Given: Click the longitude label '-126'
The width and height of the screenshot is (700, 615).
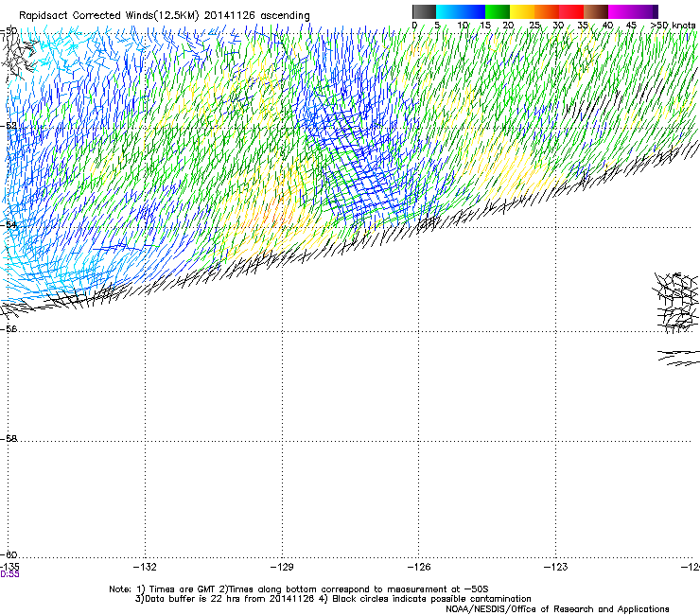Looking at the screenshot, I should (x=419, y=567).
